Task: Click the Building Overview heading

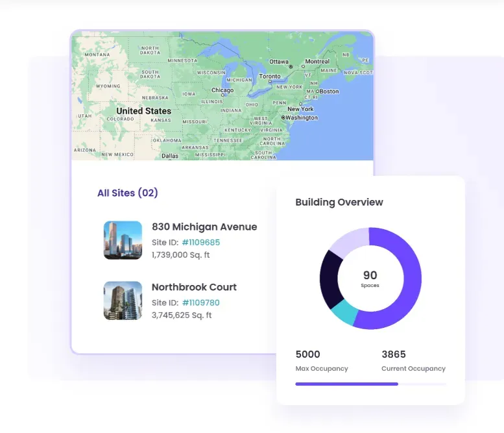Action: (x=339, y=202)
